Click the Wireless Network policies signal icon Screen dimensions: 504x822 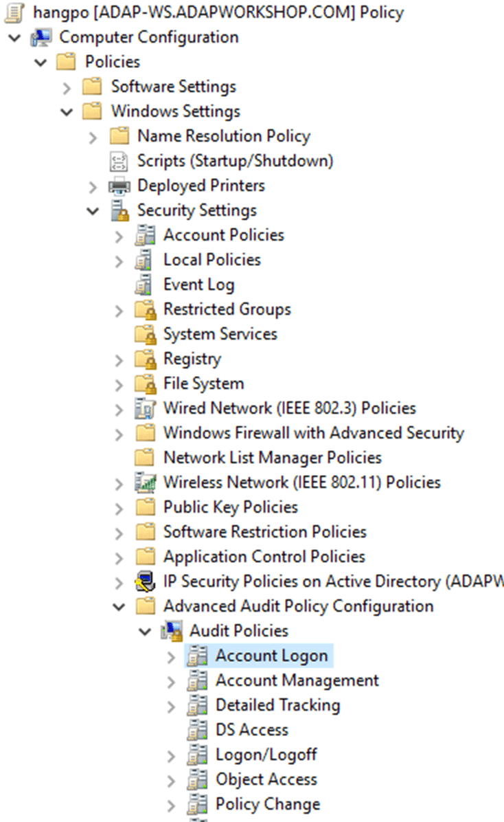tap(145, 482)
